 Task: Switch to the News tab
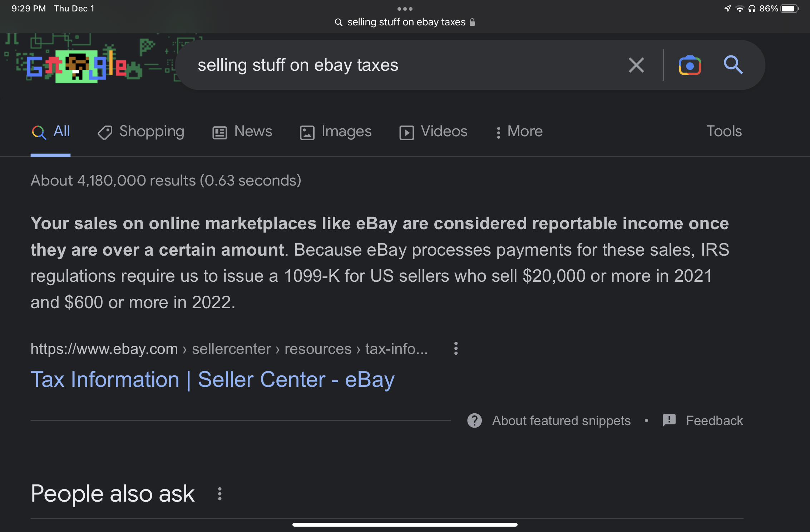pyautogui.click(x=242, y=132)
